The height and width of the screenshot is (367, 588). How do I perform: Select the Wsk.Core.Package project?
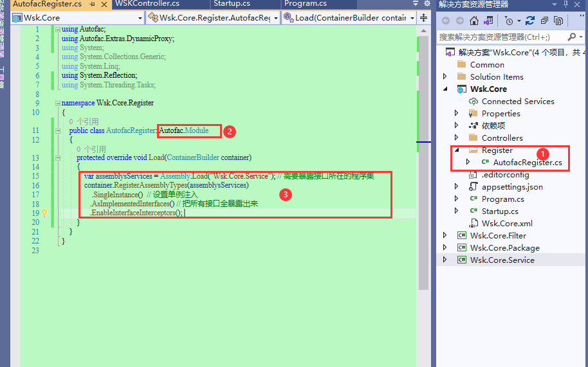[x=504, y=248]
